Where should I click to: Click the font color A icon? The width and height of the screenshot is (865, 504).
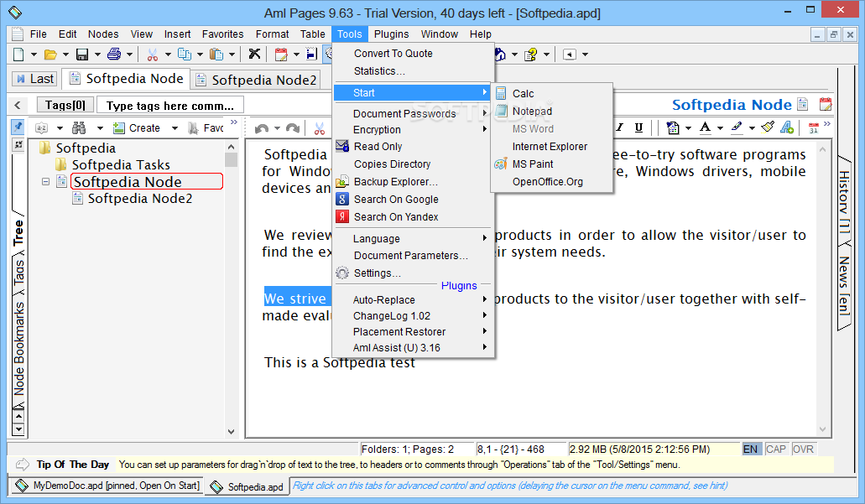click(705, 128)
